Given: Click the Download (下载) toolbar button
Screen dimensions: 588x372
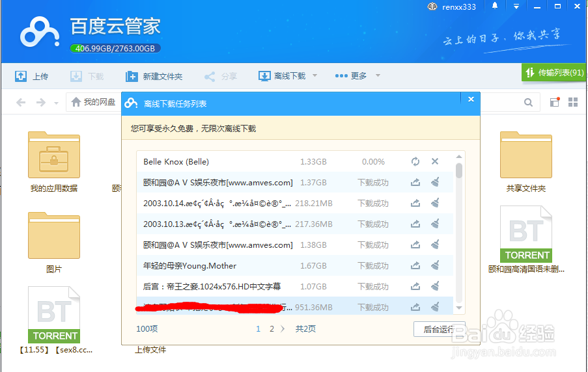Looking at the screenshot, I should 87,77.
